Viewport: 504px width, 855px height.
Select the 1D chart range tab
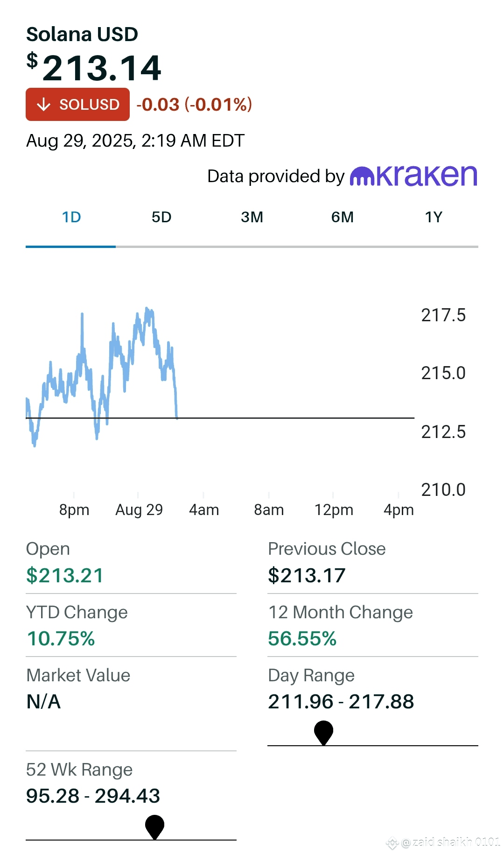point(71,217)
